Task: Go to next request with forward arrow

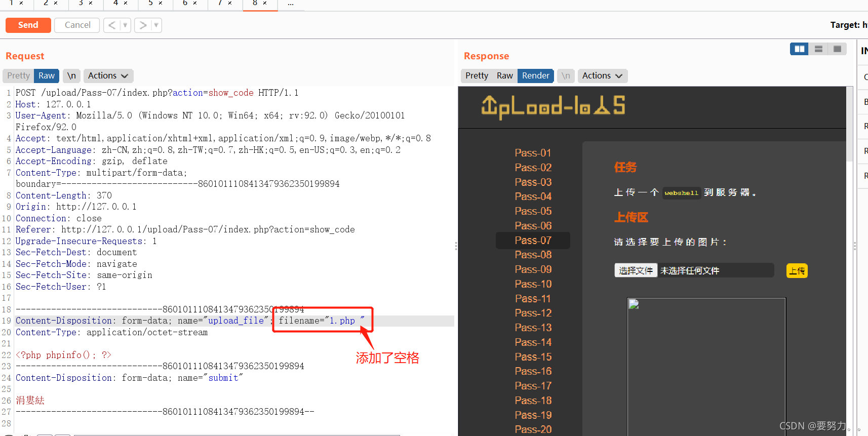Action: pyautogui.click(x=143, y=25)
